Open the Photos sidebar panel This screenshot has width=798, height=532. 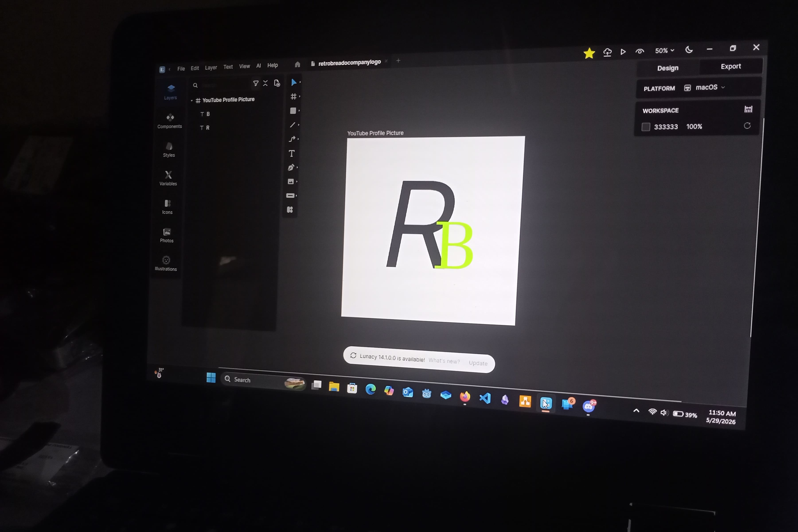(x=167, y=235)
